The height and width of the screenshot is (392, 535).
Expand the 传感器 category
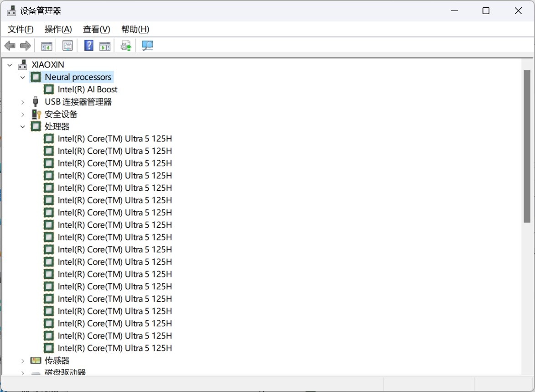[23, 361]
